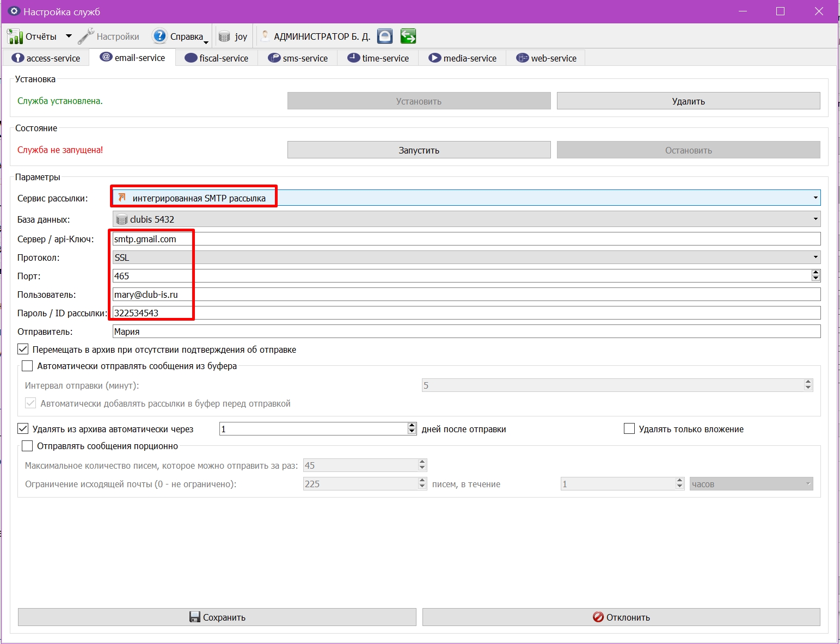
Task: Expand the Отчёты dropdown arrow
Action: click(69, 36)
